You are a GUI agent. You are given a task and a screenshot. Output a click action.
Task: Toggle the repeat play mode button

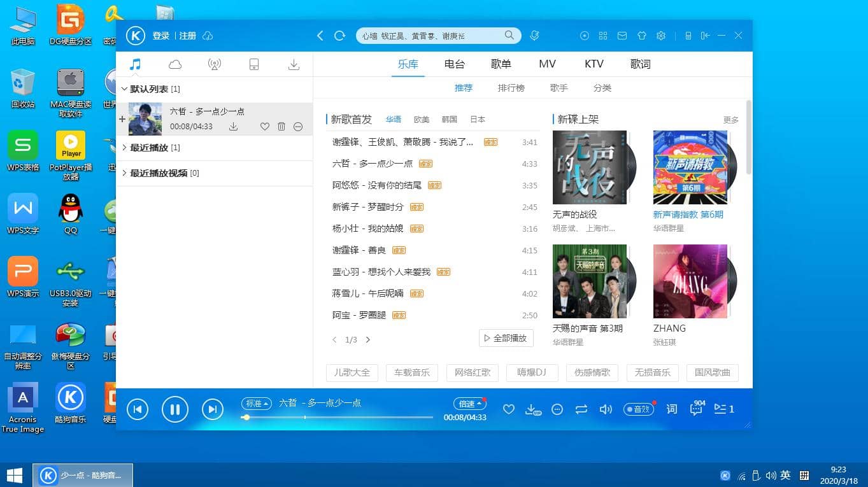(581, 409)
